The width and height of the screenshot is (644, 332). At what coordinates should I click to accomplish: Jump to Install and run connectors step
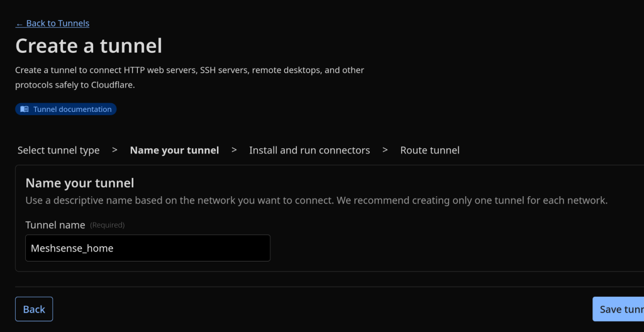pyautogui.click(x=309, y=150)
